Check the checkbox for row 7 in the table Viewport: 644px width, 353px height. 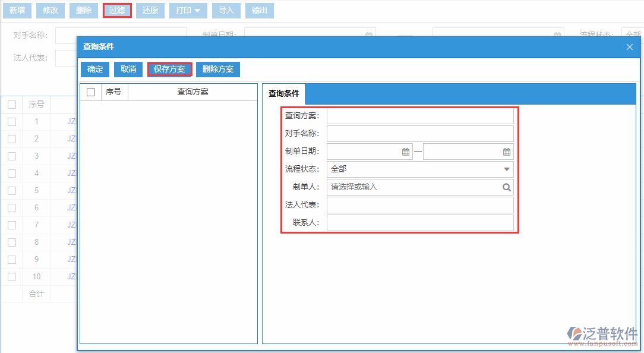click(12, 225)
